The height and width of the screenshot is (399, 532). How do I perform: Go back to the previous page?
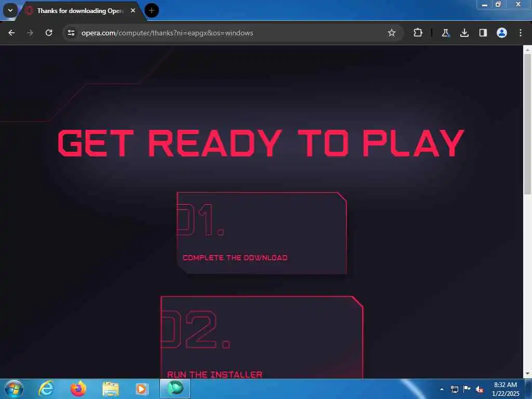pyautogui.click(x=11, y=33)
